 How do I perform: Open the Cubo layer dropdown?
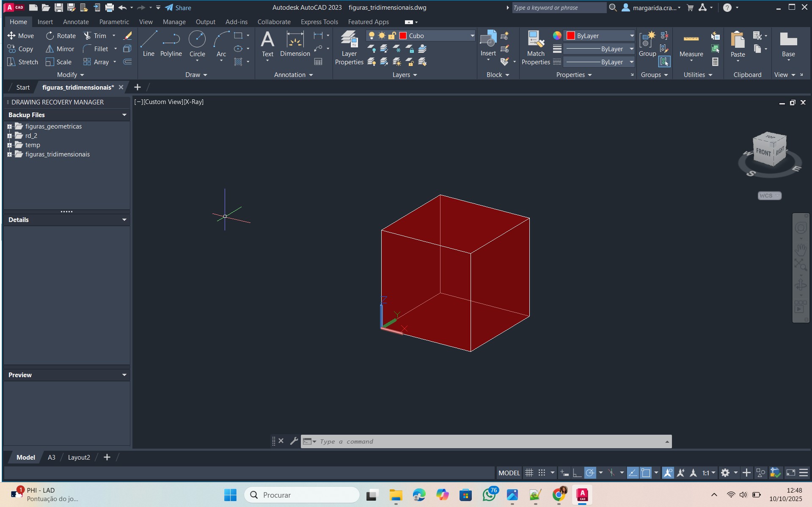click(472, 36)
